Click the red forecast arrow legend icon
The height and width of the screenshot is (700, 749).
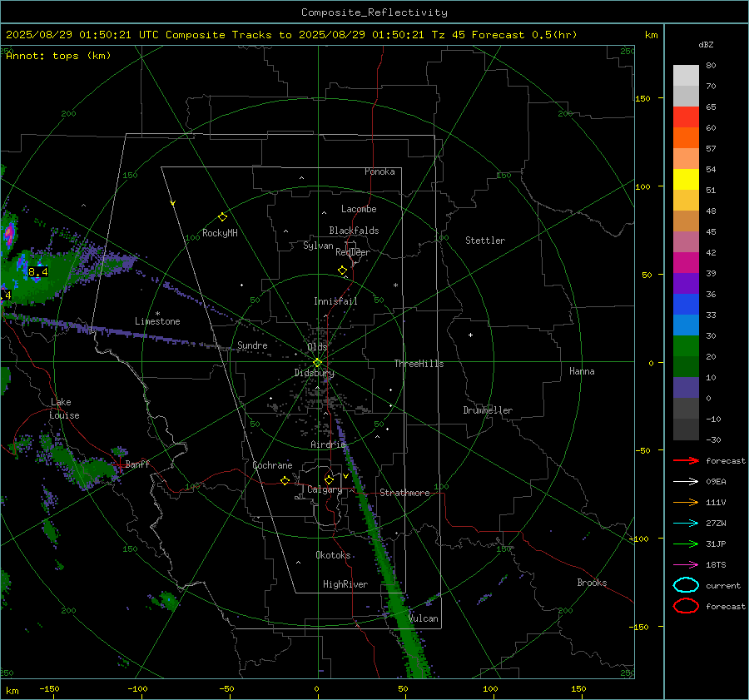(x=686, y=460)
